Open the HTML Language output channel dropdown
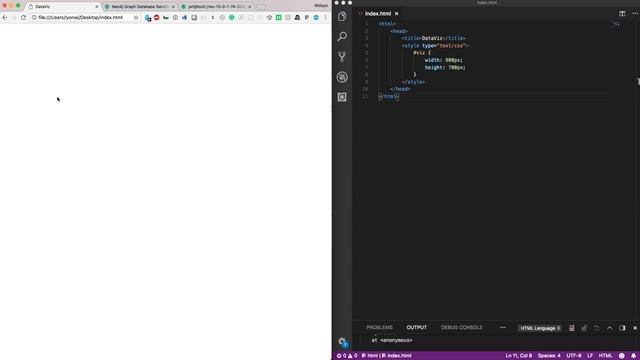 [540, 328]
